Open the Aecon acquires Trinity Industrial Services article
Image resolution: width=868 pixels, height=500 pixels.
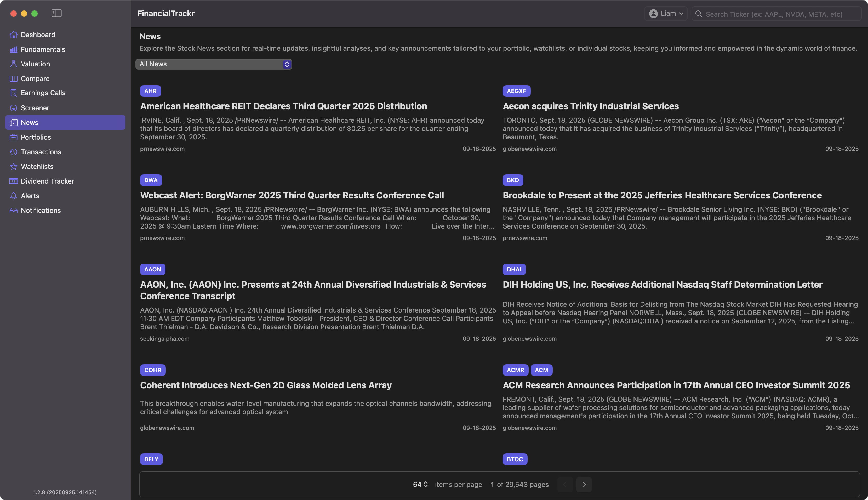click(590, 106)
